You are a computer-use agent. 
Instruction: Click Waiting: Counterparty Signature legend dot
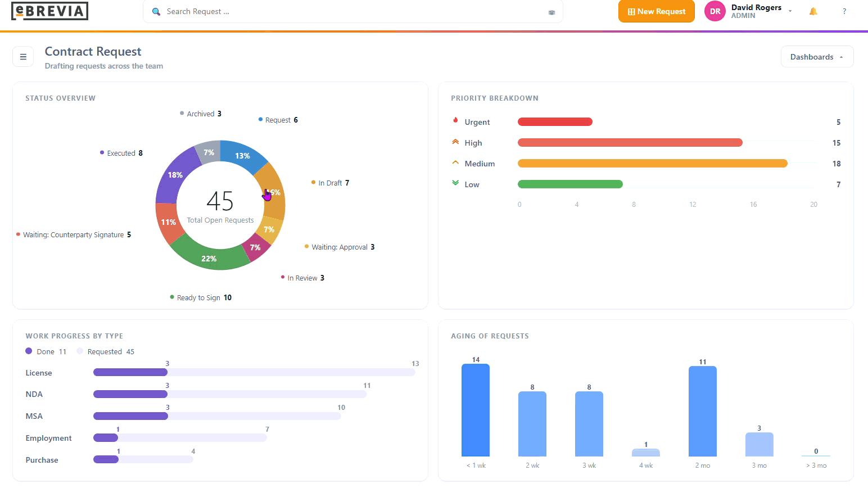18,234
